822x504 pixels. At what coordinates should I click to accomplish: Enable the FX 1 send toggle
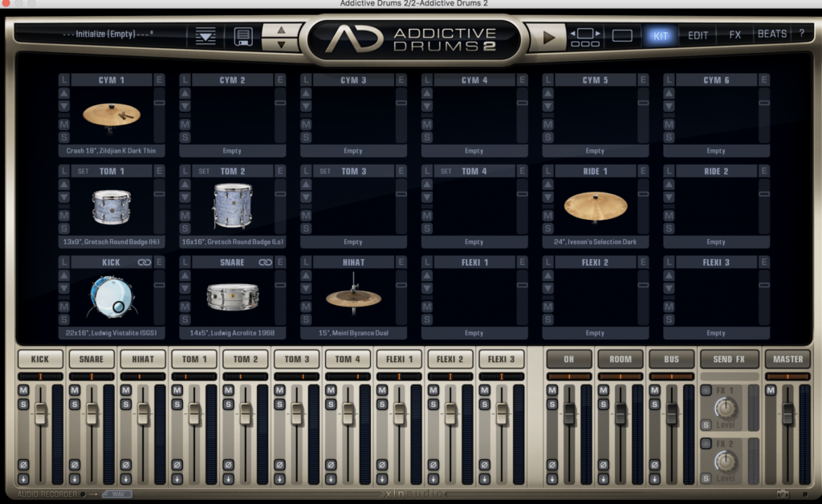[x=706, y=391]
